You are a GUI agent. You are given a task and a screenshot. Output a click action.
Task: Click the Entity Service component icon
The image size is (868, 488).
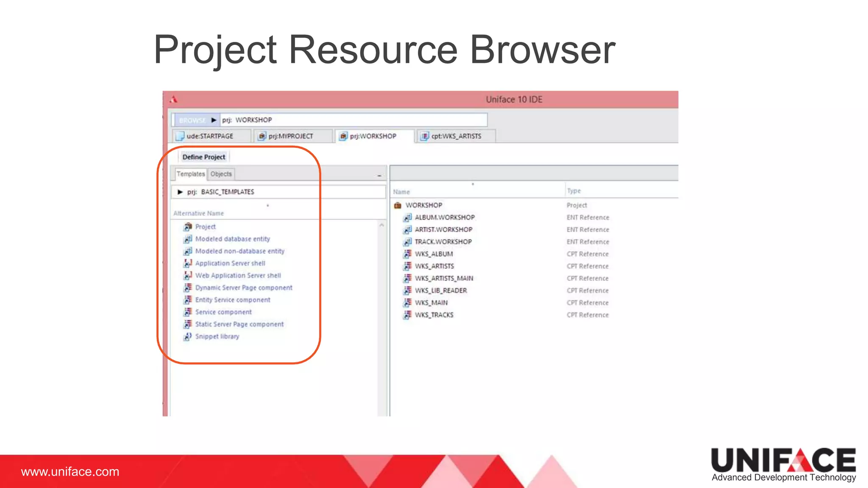click(x=187, y=300)
